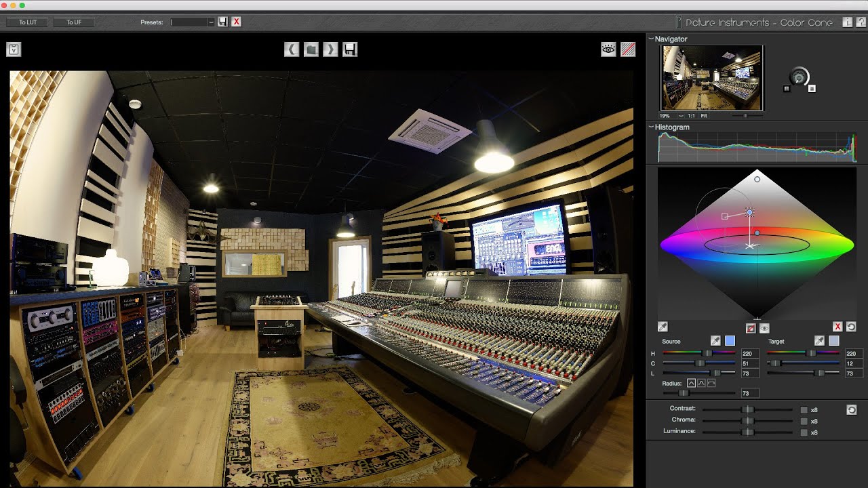Click the Target hue value field 220
868x488 pixels.
pyautogui.click(x=854, y=353)
